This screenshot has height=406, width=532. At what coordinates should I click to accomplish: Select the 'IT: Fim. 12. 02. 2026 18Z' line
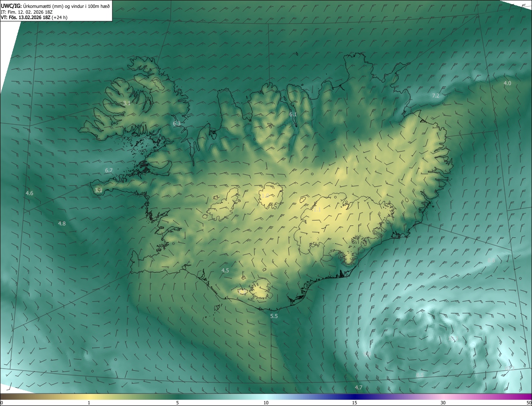[27, 12]
